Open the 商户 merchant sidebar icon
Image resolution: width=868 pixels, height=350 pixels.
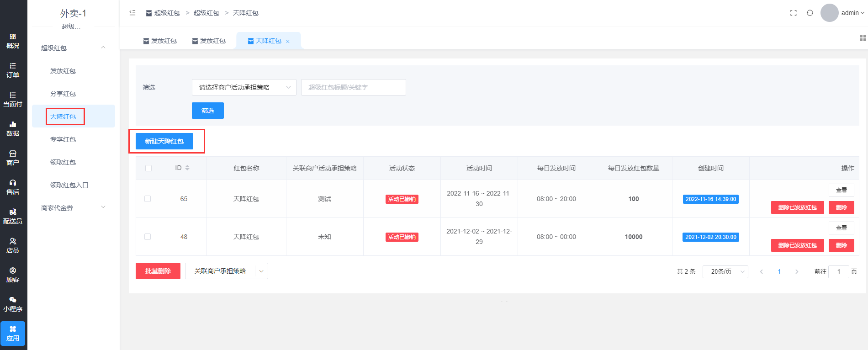coord(13,158)
